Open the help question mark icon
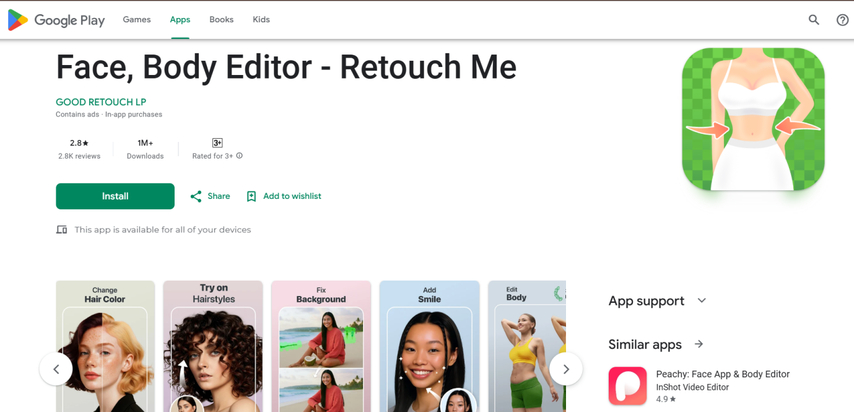Image resolution: width=854 pixels, height=412 pixels. pyautogui.click(x=843, y=20)
